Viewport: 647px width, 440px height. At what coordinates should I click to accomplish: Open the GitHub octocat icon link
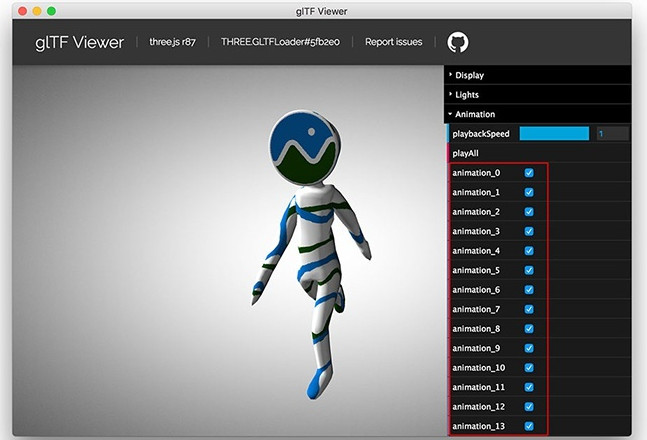click(x=457, y=42)
